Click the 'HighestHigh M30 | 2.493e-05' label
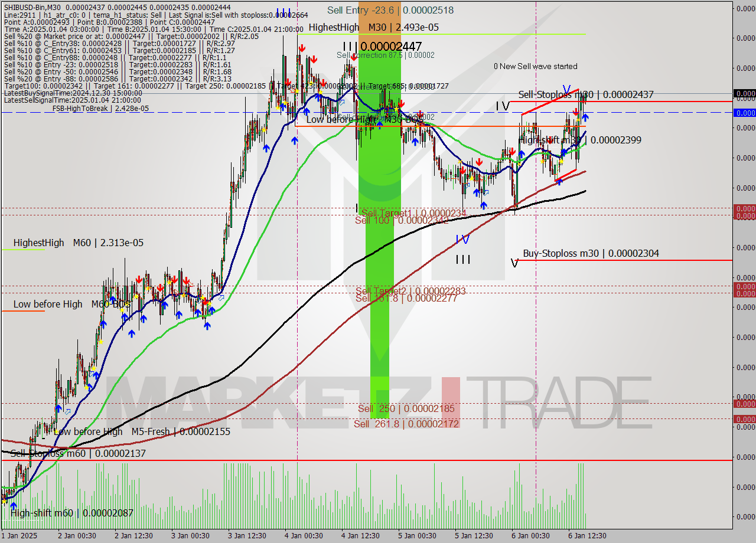The width and height of the screenshot is (756, 543). (373, 27)
